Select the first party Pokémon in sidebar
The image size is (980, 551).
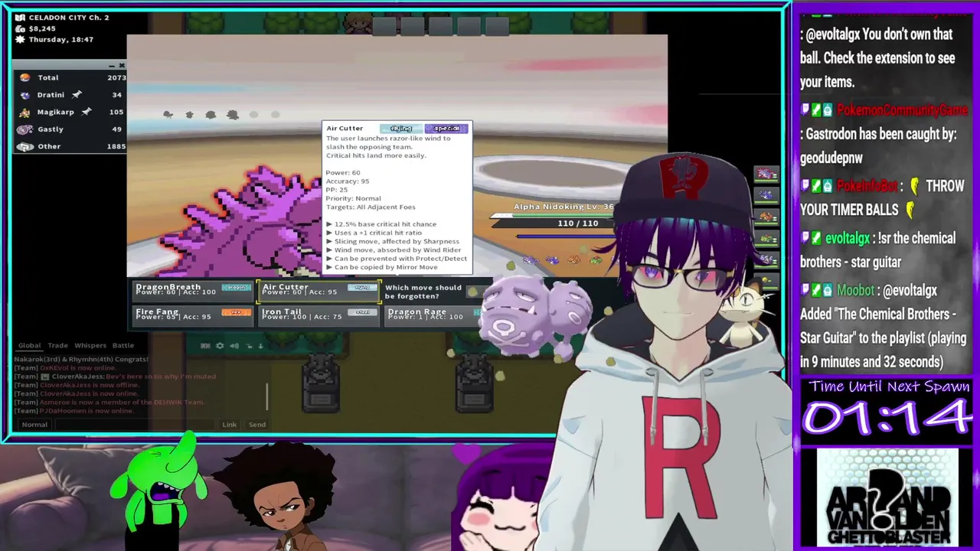click(x=766, y=174)
